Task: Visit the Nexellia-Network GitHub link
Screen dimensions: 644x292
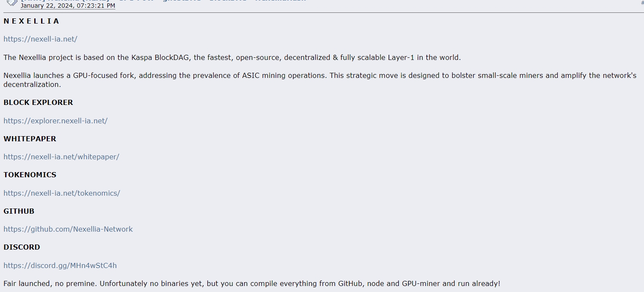Action: pos(68,229)
